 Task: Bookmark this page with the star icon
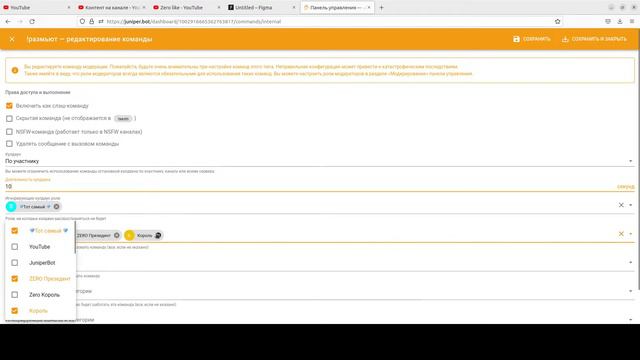(x=558, y=21)
